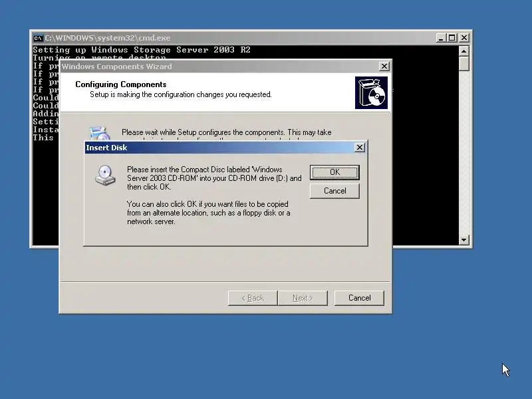Viewport: 532px width, 399px height.
Task: Cancel the Insert Disk dialog
Action: (334, 191)
